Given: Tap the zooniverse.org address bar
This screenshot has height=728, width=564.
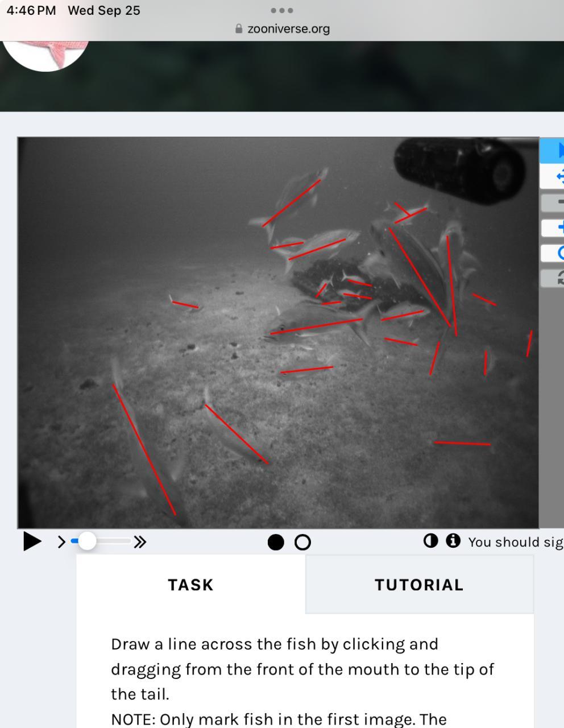Looking at the screenshot, I should tap(282, 28).
